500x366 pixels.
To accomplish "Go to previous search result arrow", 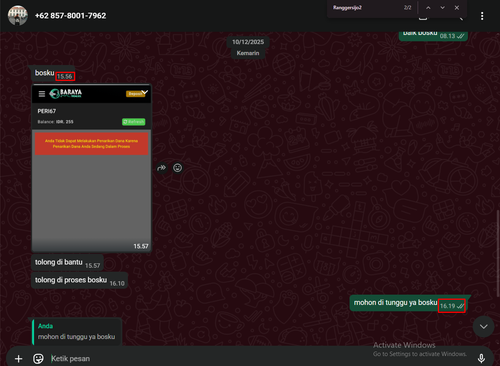I will click(428, 8).
